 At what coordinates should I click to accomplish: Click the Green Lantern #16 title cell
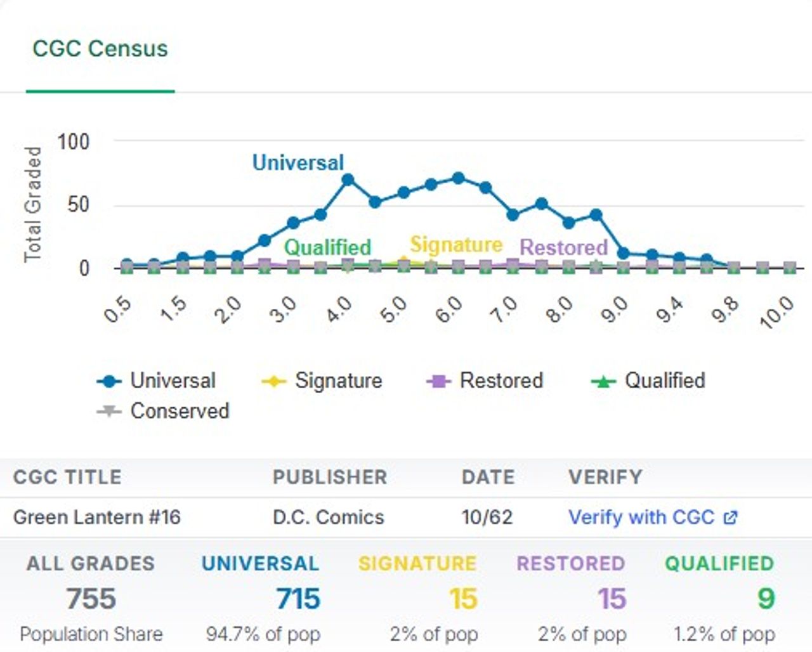(97, 517)
